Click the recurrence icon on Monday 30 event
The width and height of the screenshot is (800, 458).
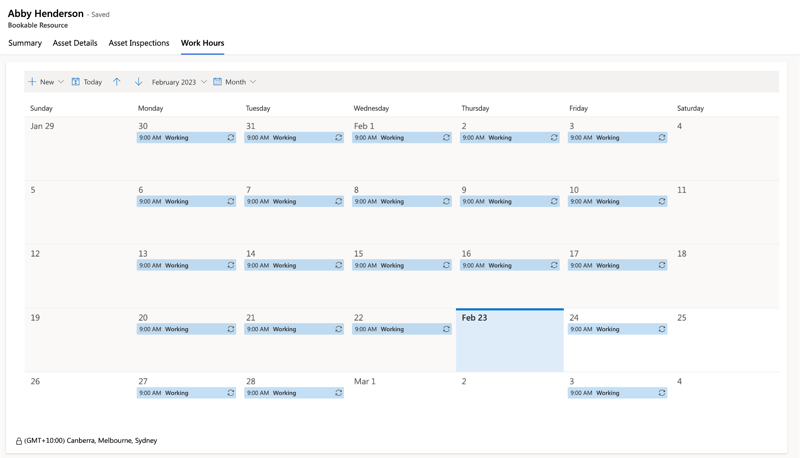231,138
